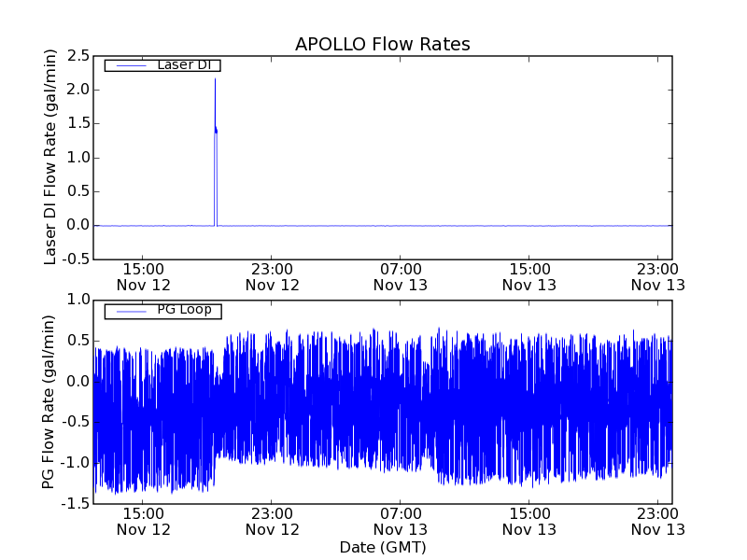Viewport: 747px width, 560px height.
Task: Click the peak of the Laser DI spike
Action: [x=215, y=79]
